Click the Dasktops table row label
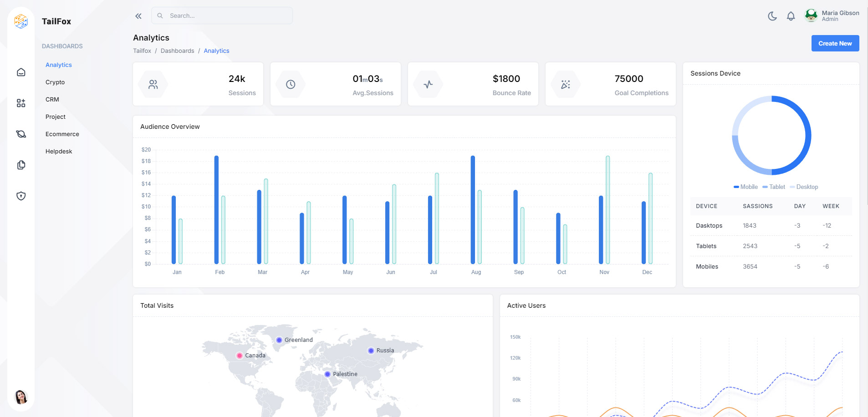 [709, 226]
